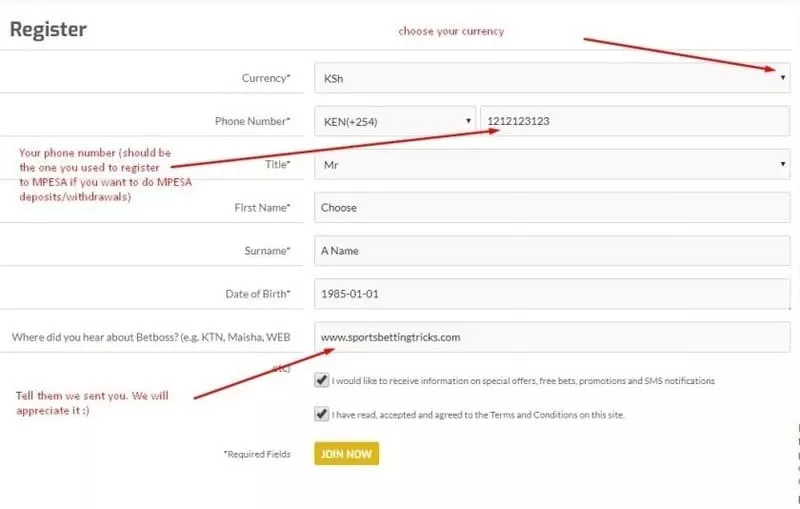800x509 pixels.
Task: Click the 'Where did you hear about Betboss?' label
Action: [x=151, y=337]
